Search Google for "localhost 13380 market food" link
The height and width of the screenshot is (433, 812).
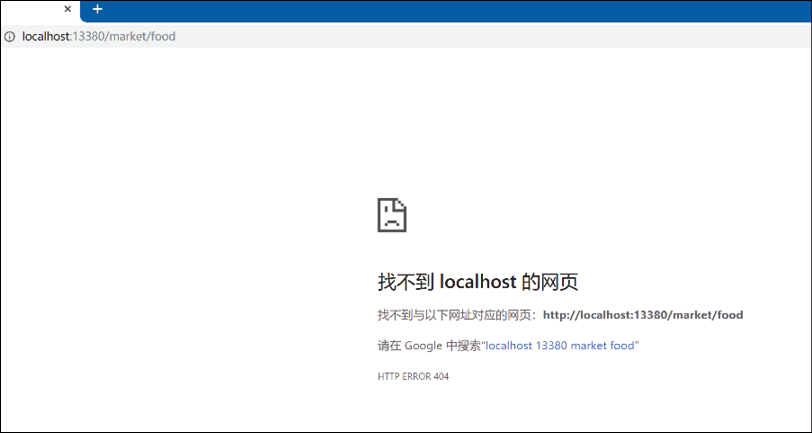(562, 345)
